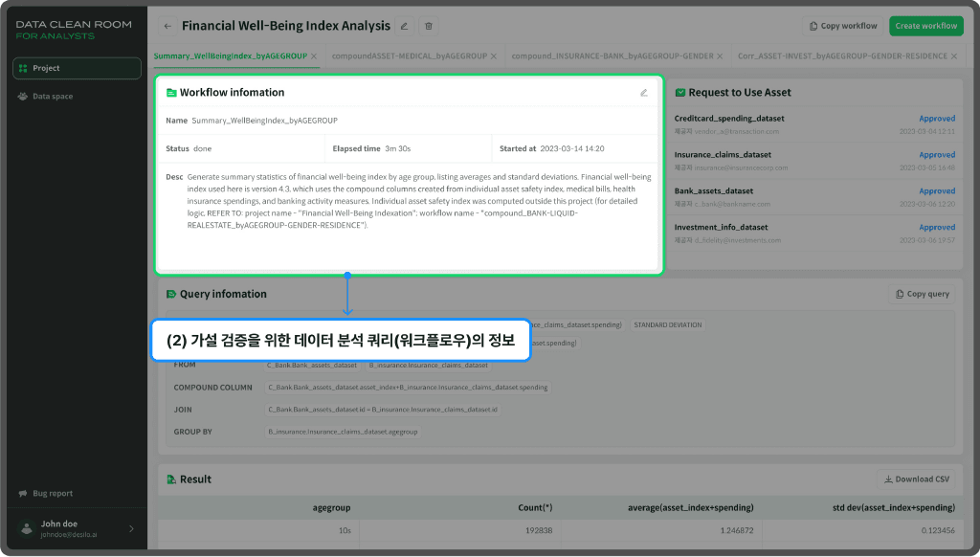
Task: Click the 0.123456 std dev cell
Action: pos(938,531)
